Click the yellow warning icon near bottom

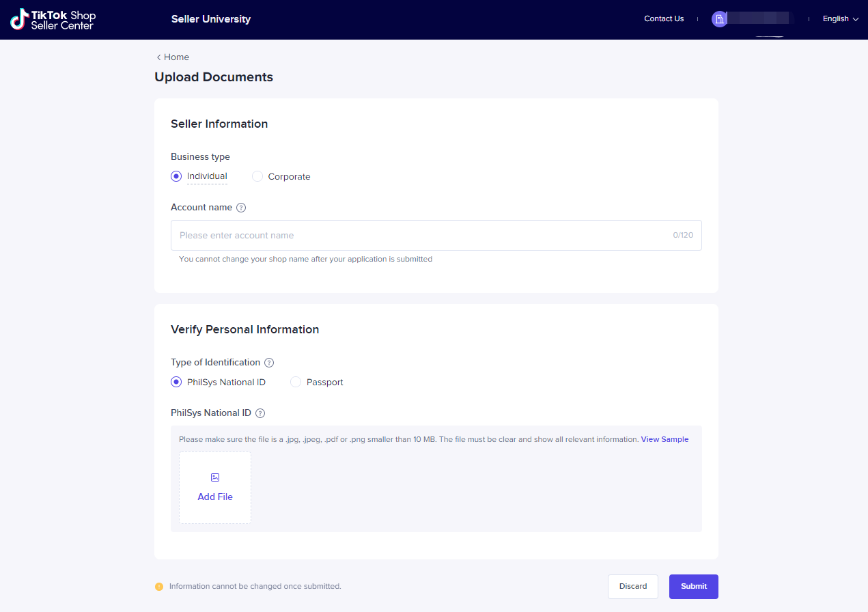[159, 587]
